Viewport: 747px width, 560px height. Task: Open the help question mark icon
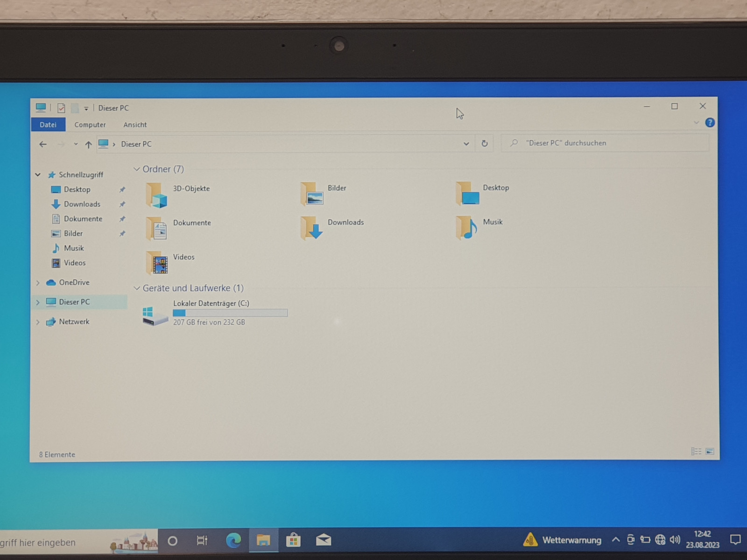click(710, 123)
